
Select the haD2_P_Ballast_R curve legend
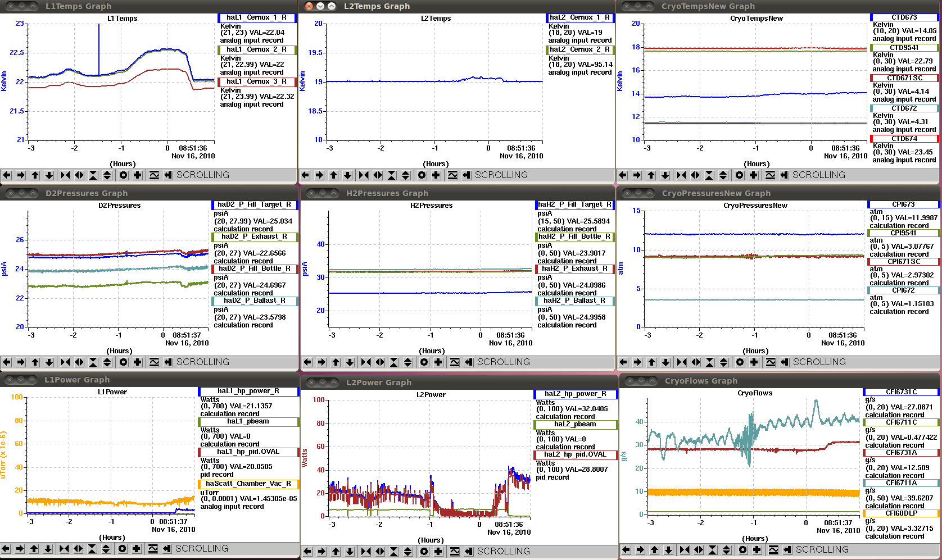tap(255, 301)
